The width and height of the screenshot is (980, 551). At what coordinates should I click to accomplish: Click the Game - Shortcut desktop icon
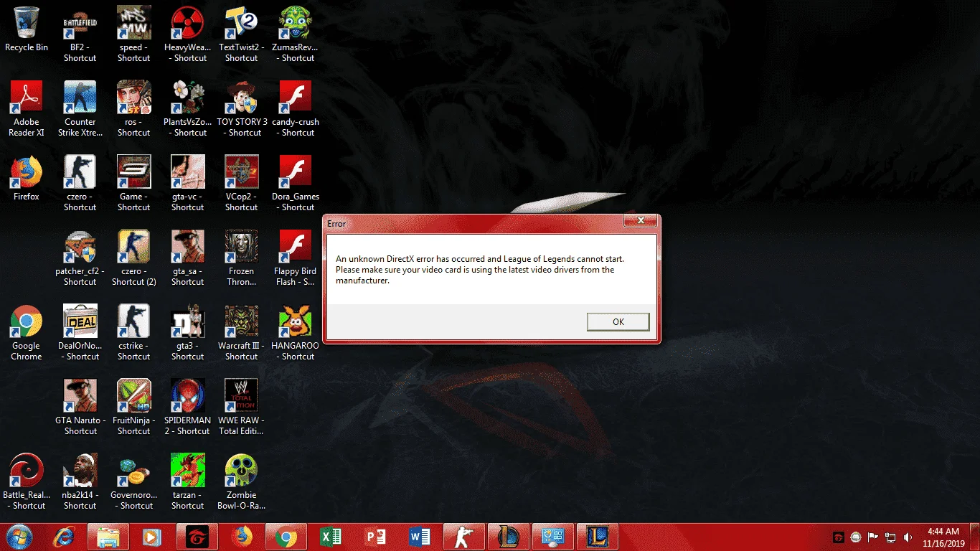click(133, 184)
